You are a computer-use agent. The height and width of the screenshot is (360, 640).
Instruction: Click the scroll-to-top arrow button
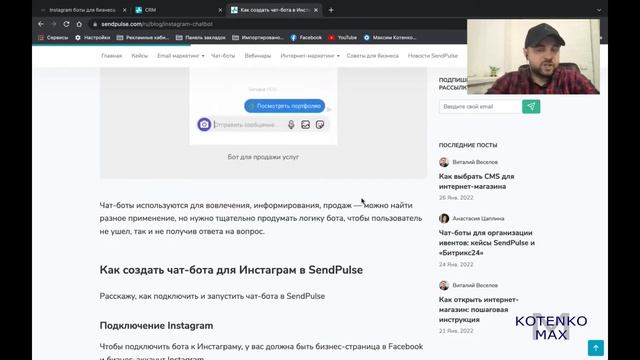pos(596,348)
